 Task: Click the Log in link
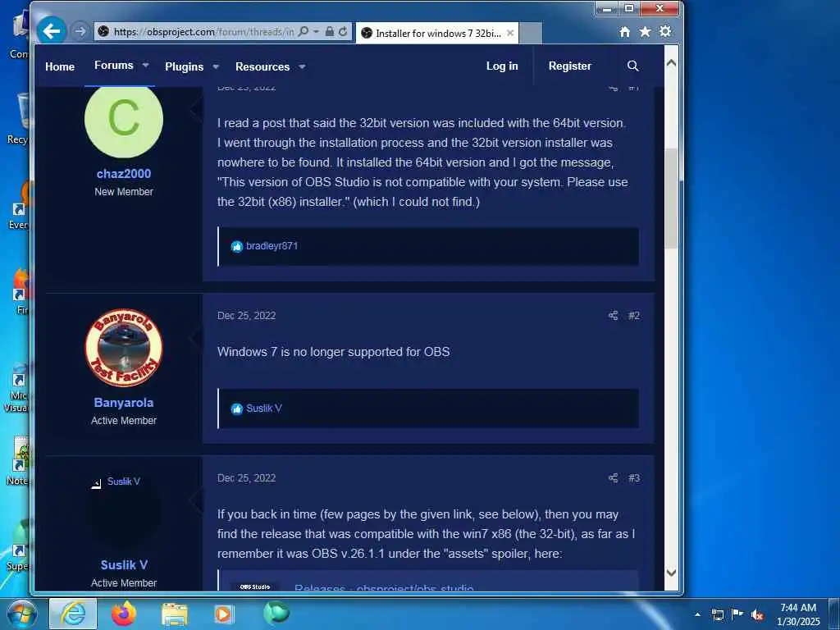pyautogui.click(x=502, y=66)
